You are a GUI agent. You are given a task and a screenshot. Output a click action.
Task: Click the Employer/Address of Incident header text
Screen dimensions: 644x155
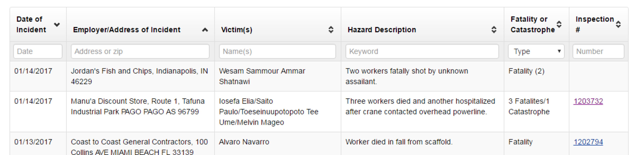coord(126,30)
